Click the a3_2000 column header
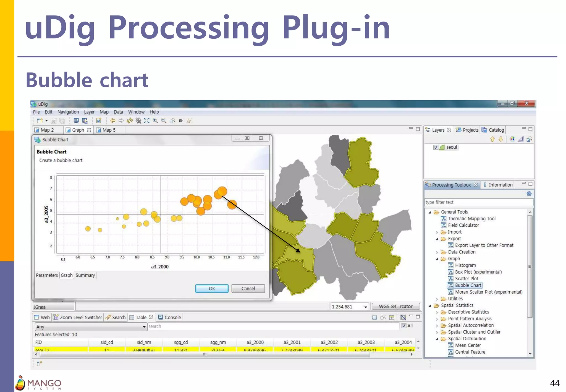This screenshot has height=392, width=566. 255,342
